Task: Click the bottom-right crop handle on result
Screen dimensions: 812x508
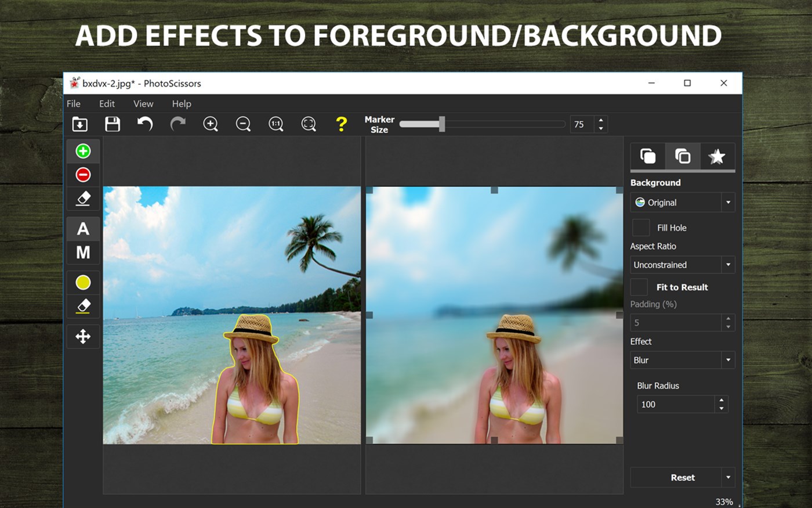Action: tap(619, 441)
